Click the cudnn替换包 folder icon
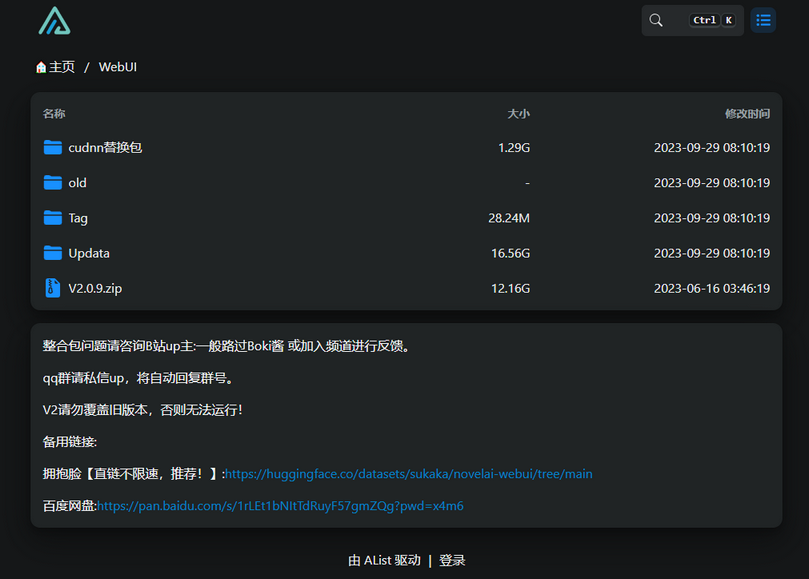This screenshot has height=579, width=809. (53, 147)
